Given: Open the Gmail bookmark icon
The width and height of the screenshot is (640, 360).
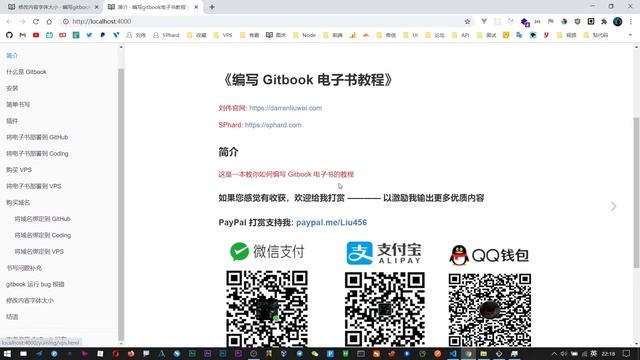Looking at the screenshot, I should [23, 35].
